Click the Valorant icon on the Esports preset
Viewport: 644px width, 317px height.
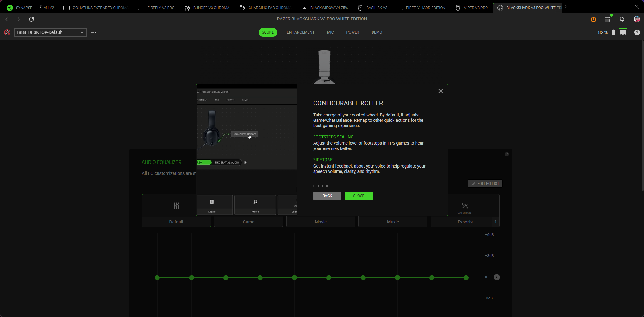pos(465,206)
